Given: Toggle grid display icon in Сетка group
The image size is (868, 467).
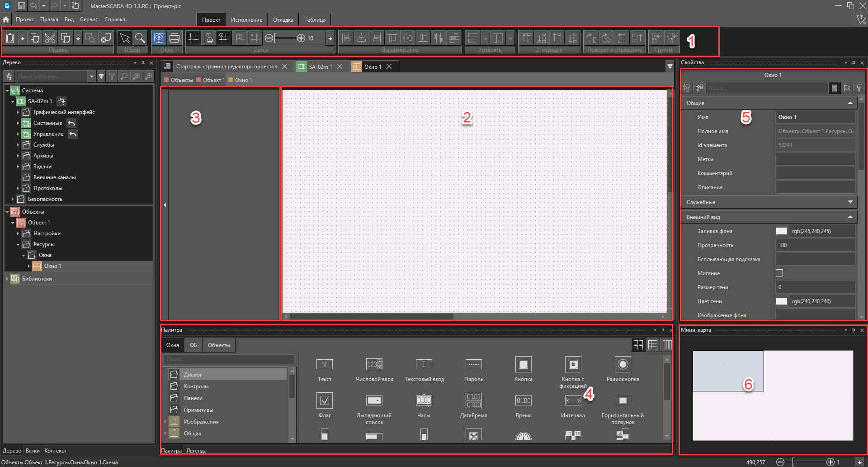Looking at the screenshot, I should click(193, 38).
